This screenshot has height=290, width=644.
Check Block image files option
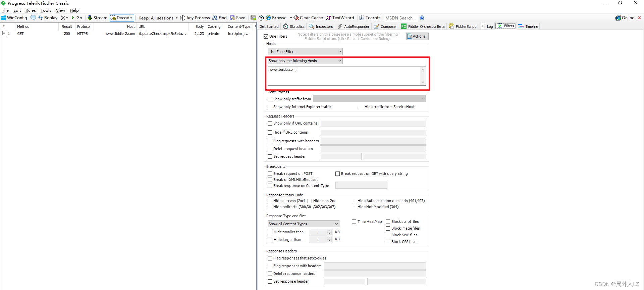[388, 228]
